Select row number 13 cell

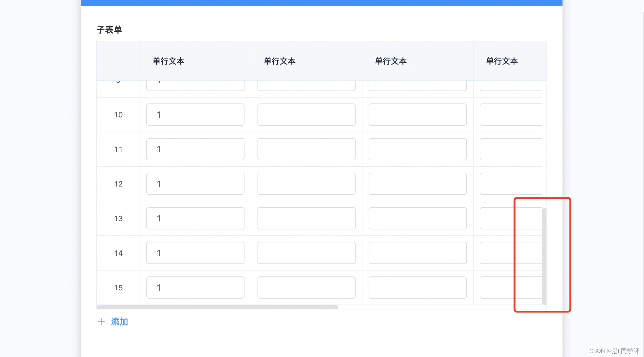(x=118, y=218)
